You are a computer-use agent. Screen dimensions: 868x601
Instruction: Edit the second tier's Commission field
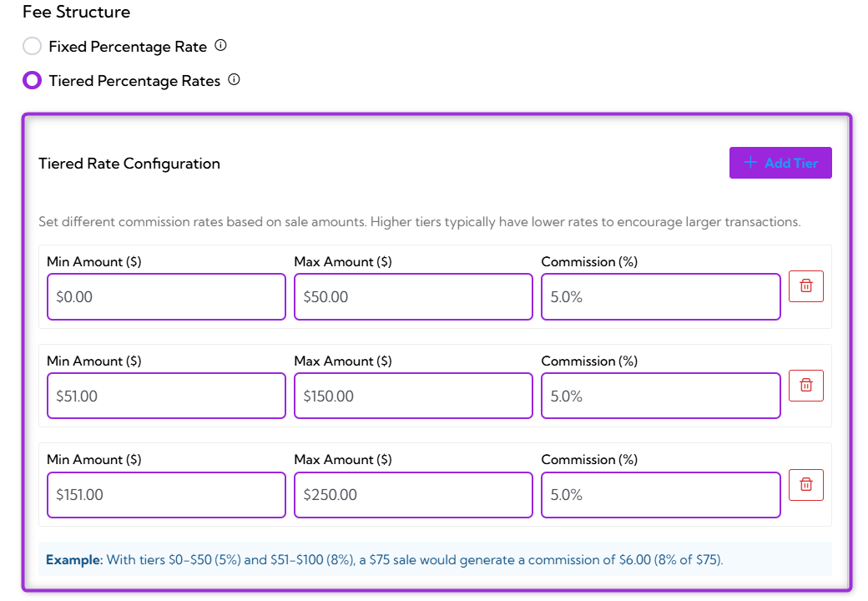coord(661,396)
